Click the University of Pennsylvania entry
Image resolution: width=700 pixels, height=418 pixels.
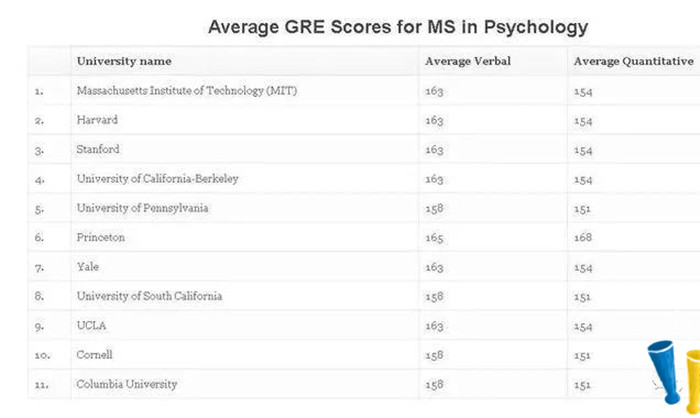point(142,208)
